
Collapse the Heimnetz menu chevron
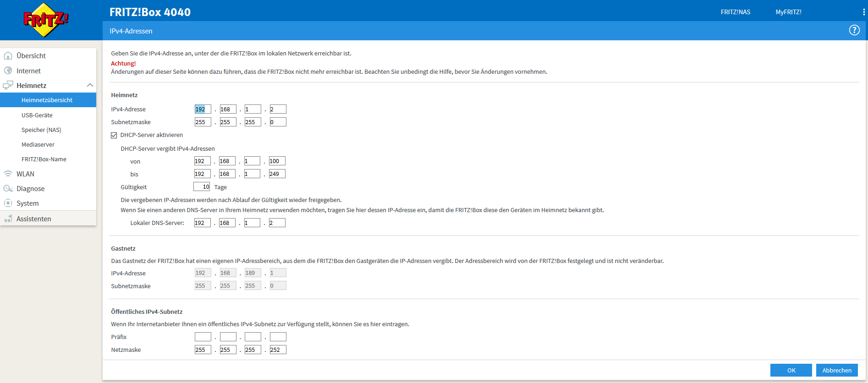(x=90, y=85)
